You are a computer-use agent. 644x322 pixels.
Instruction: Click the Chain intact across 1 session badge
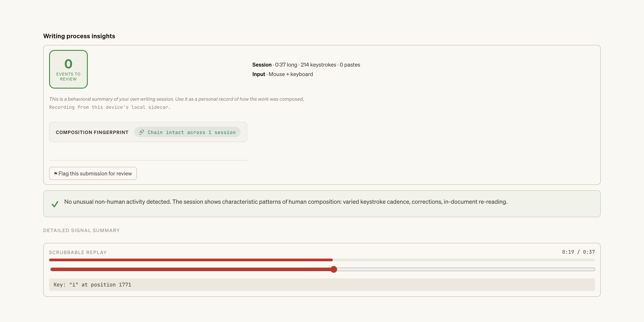pyautogui.click(x=187, y=132)
